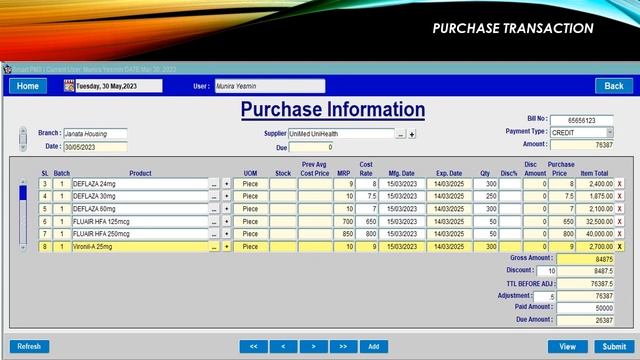
Task: Edit the Discount percent field showing 10
Action: point(546,271)
